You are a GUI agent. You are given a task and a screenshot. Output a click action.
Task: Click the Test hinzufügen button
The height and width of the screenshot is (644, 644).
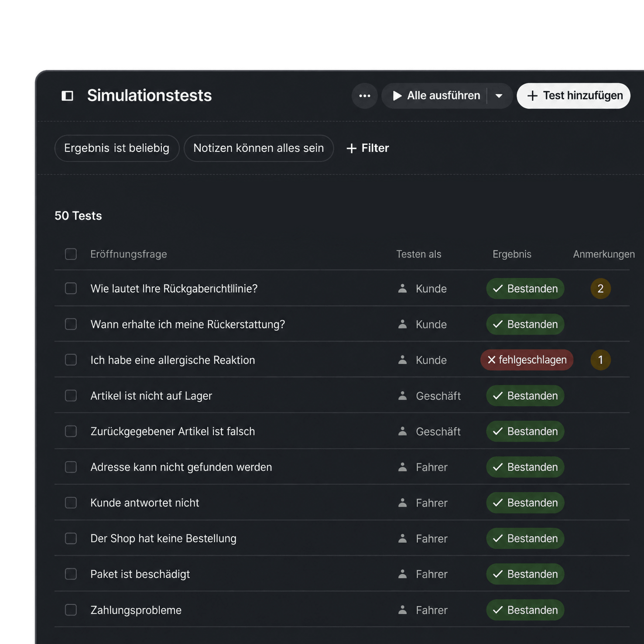573,96
